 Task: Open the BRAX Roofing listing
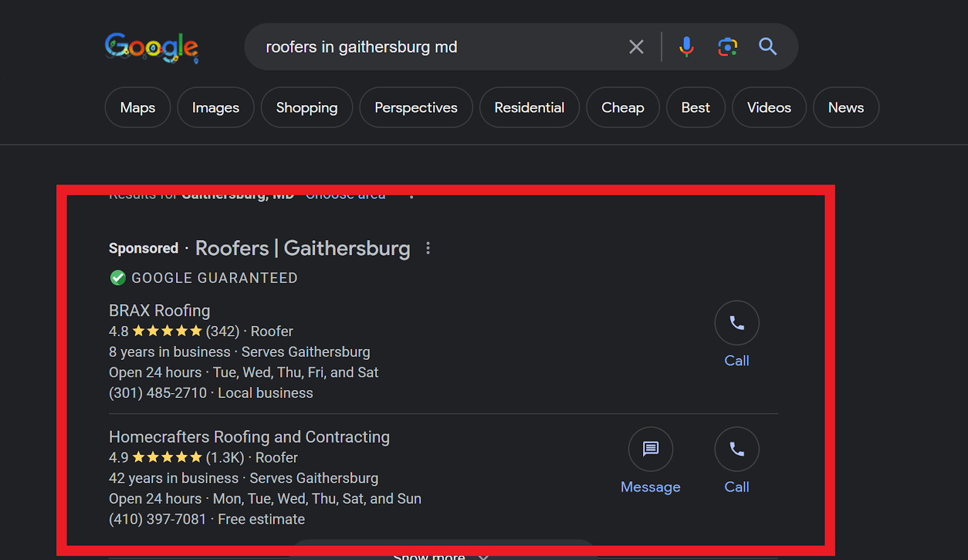coord(160,311)
